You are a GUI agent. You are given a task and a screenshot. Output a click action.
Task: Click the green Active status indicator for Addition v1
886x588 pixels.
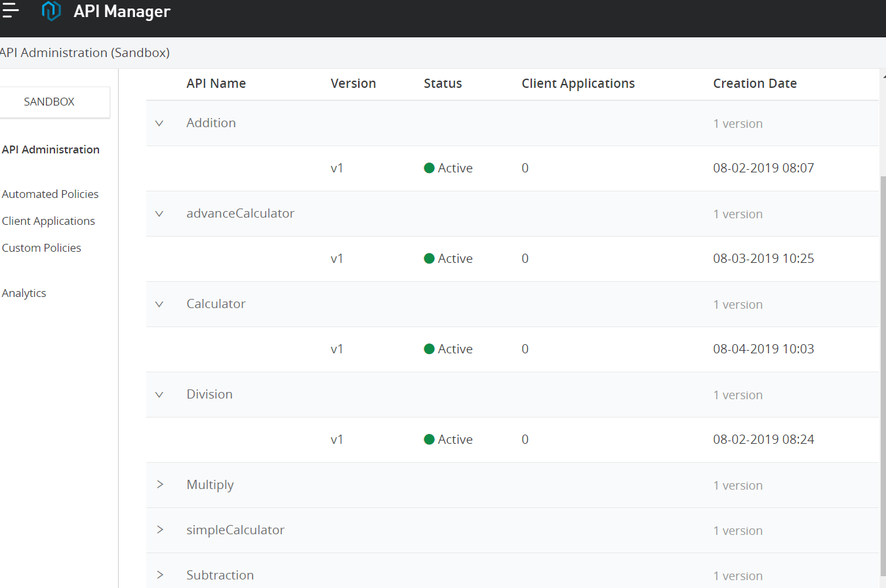(x=430, y=168)
